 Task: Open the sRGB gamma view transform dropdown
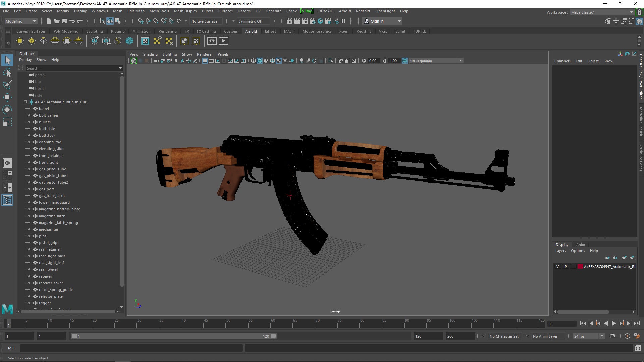click(460, 61)
